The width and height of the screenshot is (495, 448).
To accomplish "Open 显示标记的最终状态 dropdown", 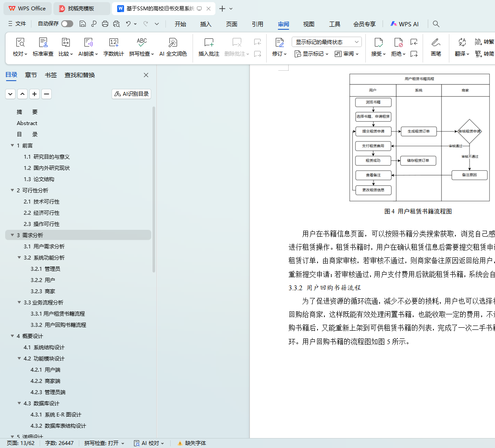I will pos(327,42).
